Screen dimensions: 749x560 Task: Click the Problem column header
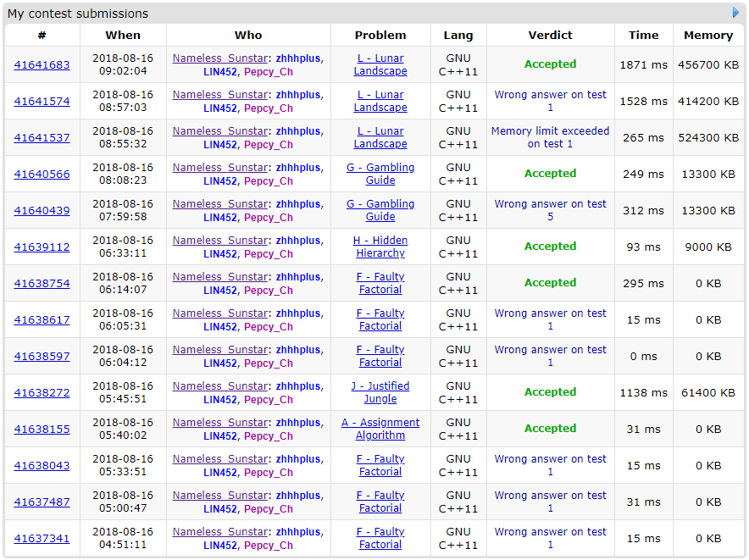[380, 36]
